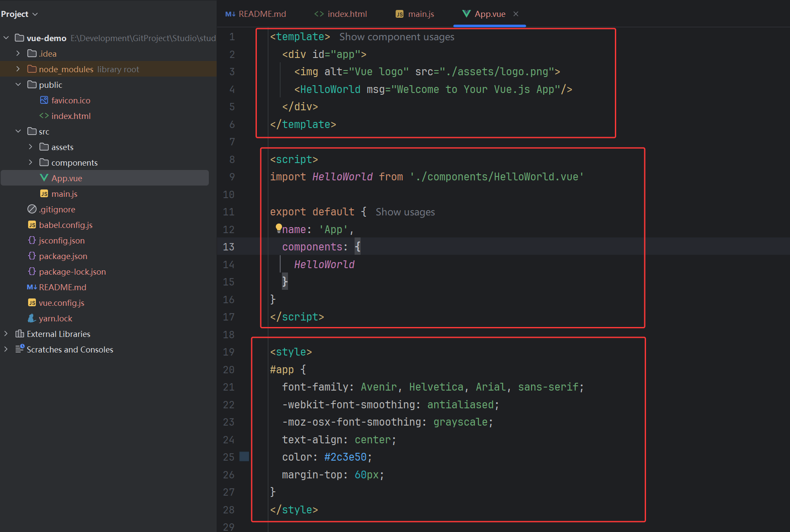Click the './assets/logo.png' src attribute value
This screenshot has width=790, height=532.
click(x=497, y=71)
